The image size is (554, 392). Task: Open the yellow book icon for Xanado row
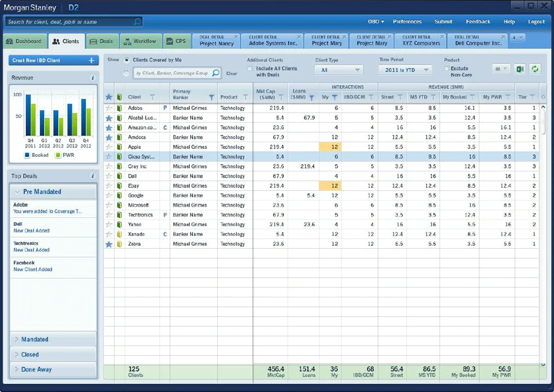[x=119, y=234]
